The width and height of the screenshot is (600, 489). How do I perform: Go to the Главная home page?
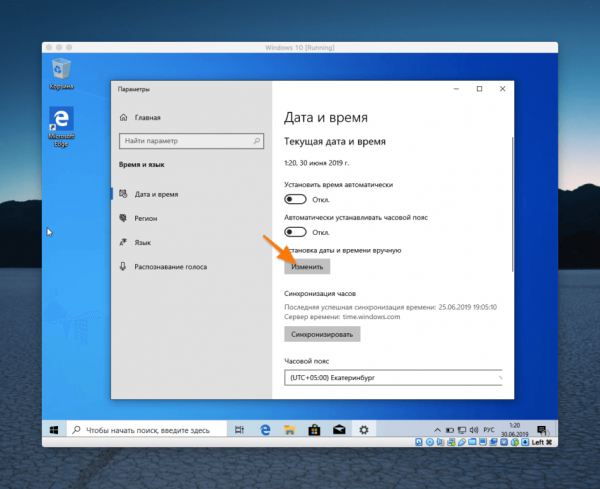tap(140, 117)
